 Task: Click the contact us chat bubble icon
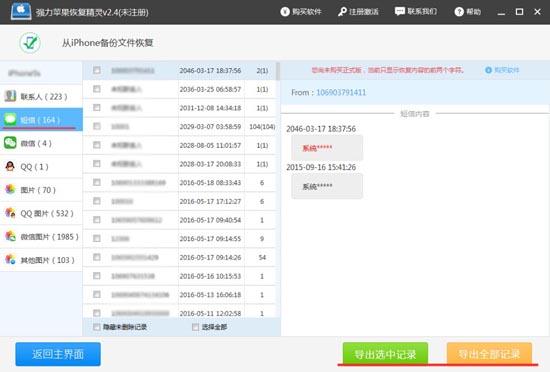coord(400,12)
